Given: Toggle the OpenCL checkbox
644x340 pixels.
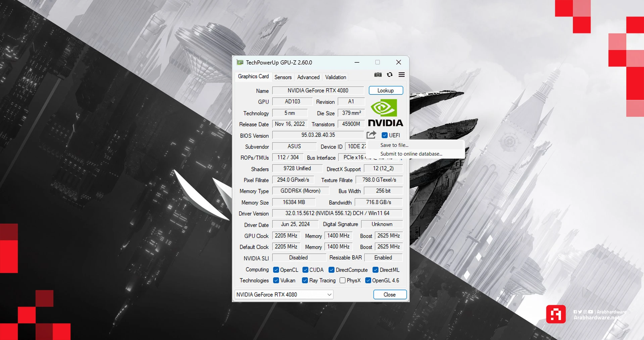Looking at the screenshot, I should coord(276,270).
